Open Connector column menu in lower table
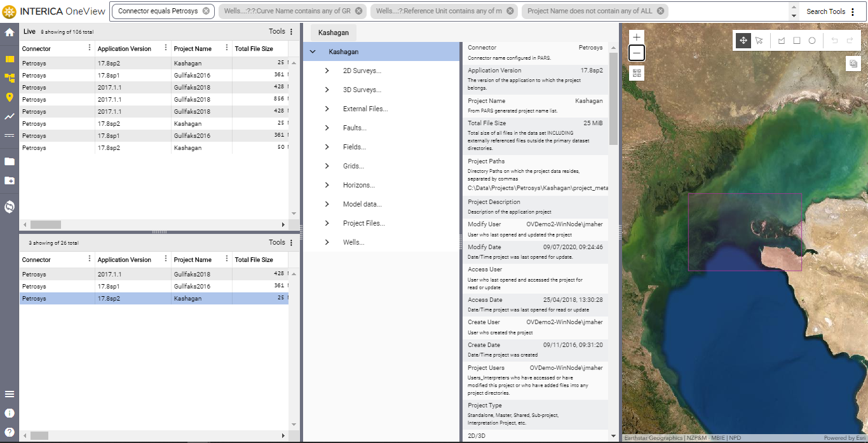 [x=90, y=259]
